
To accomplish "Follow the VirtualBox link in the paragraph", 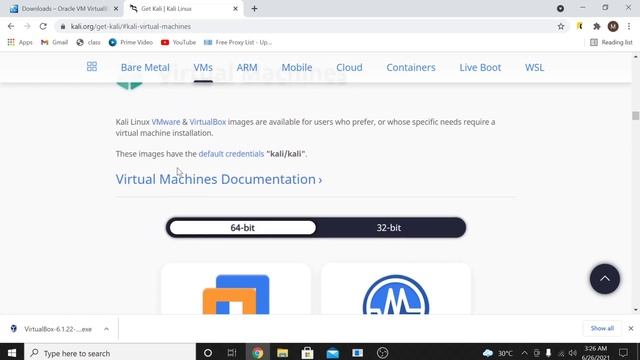I will 207,122.
